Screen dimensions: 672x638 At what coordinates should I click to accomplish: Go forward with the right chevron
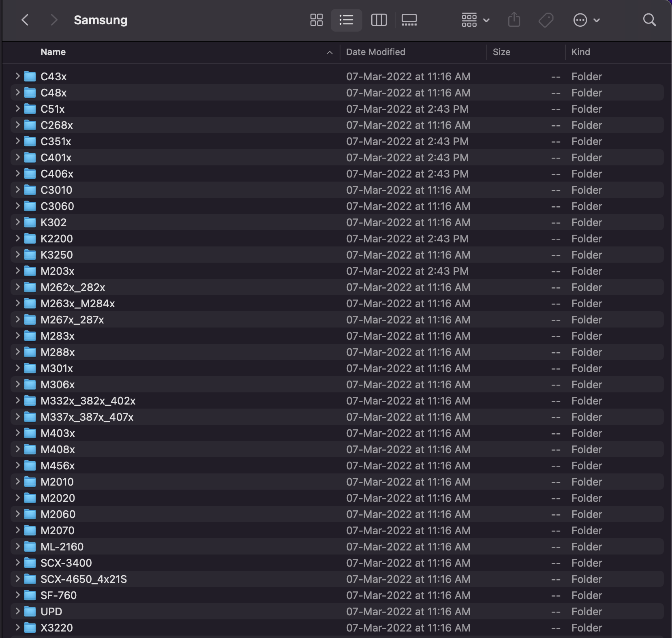click(54, 20)
